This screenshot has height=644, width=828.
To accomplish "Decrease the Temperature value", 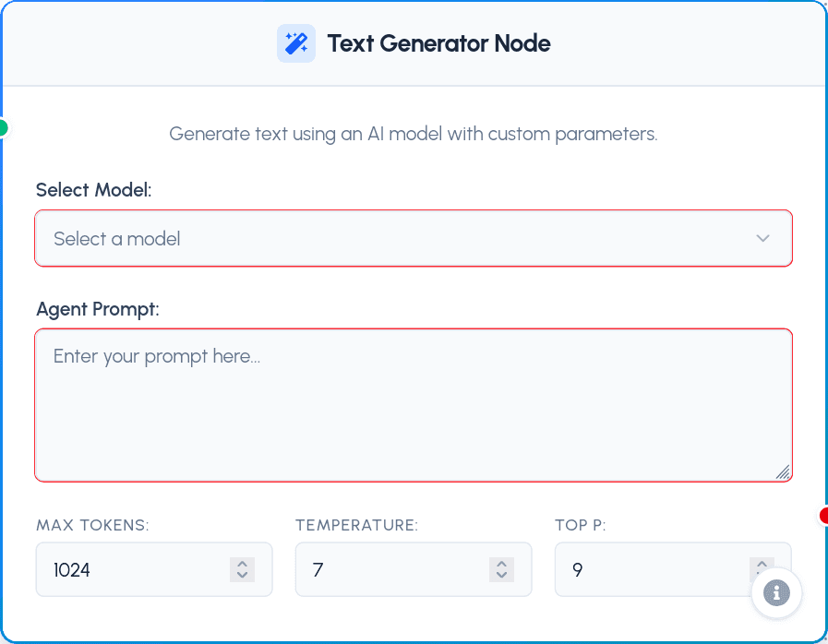I will [x=501, y=576].
